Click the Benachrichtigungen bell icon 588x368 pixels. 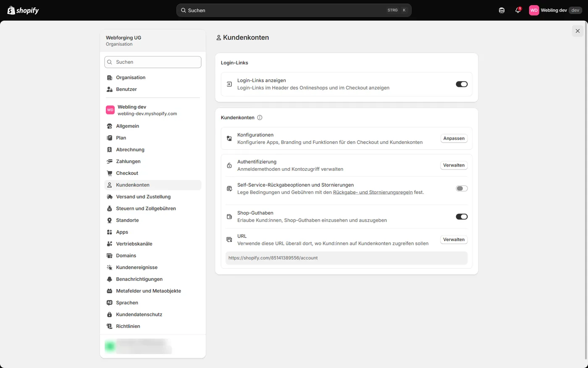pos(110,279)
